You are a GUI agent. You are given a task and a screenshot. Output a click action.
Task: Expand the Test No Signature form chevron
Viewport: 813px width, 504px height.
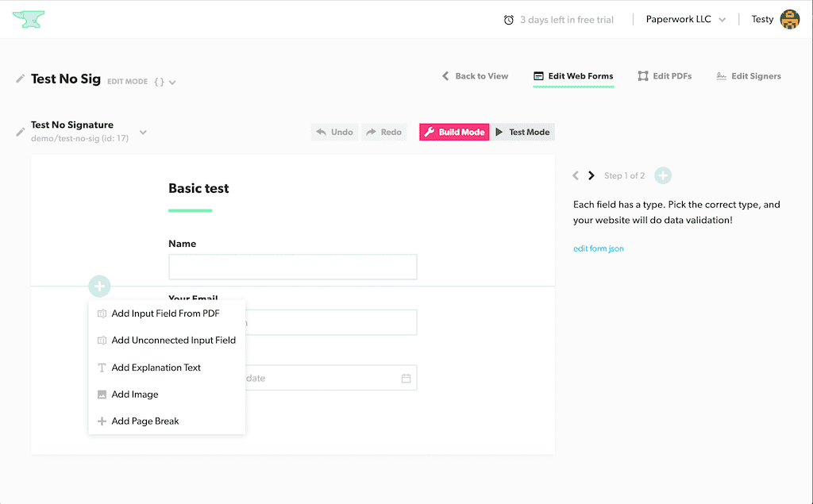pyautogui.click(x=143, y=132)
